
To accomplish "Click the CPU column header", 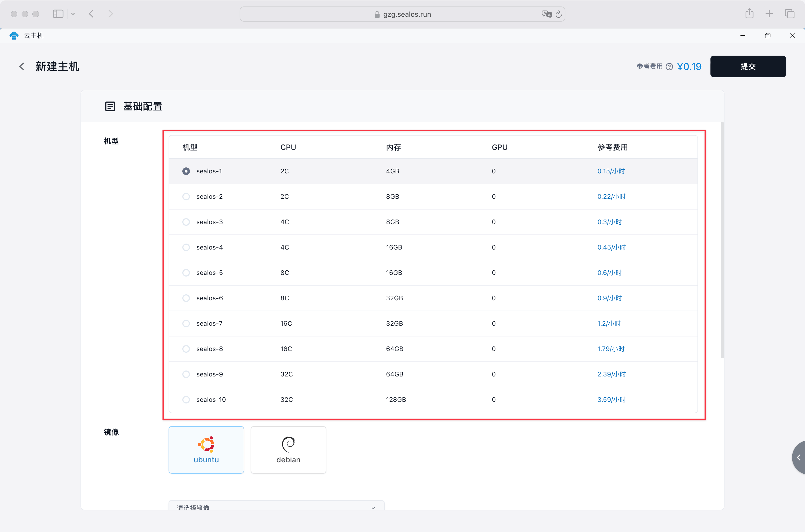I will pos(288,147).
